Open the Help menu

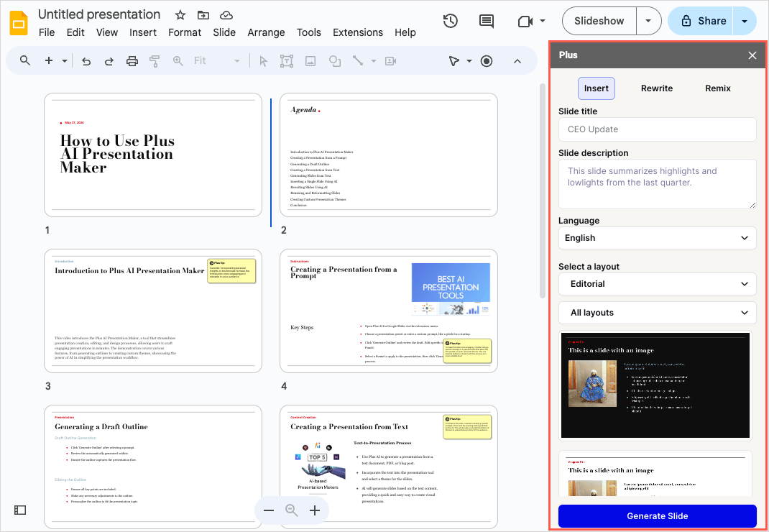405,32
